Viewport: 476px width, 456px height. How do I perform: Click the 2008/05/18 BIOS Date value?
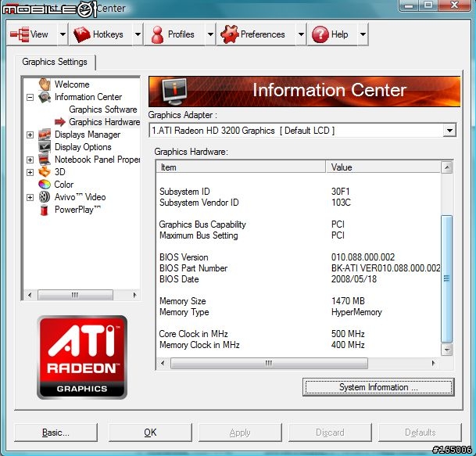354,279
